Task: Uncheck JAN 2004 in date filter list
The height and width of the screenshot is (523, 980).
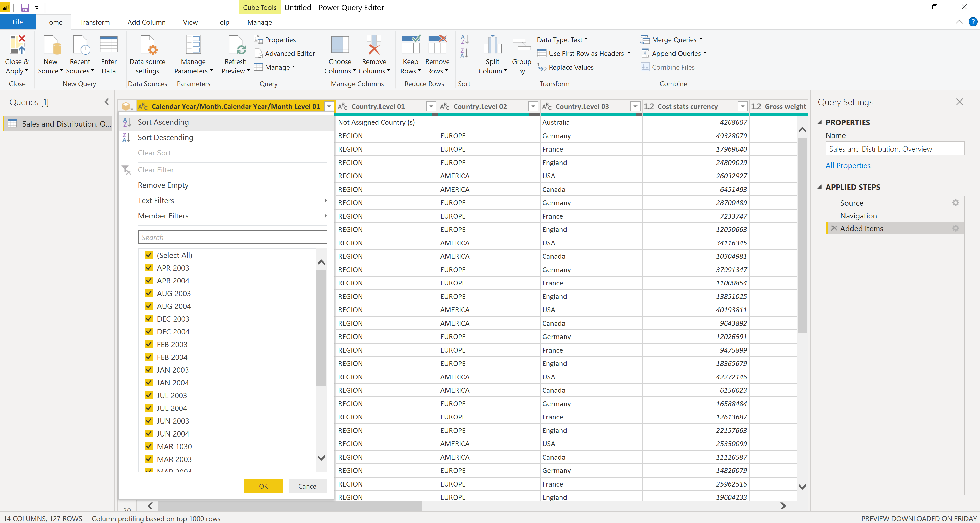Action: click(x=148, y=382)
